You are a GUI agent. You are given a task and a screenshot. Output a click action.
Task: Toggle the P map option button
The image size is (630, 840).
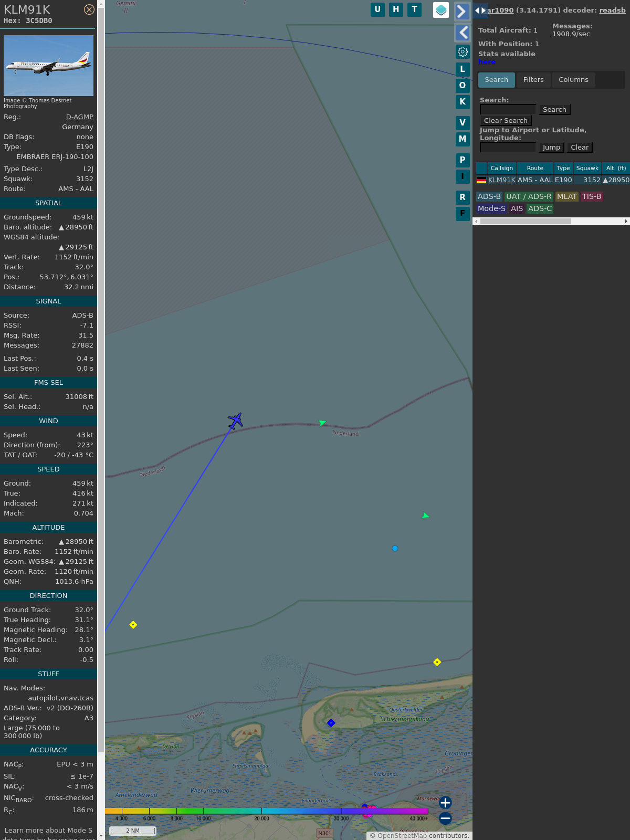click(x=463, y=160)
